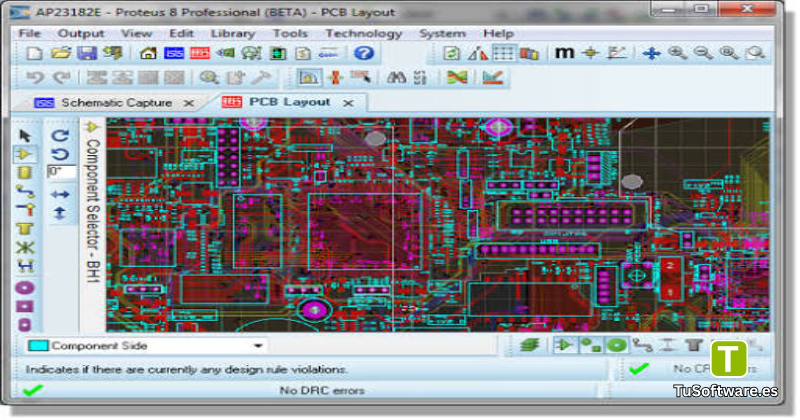The width and height of the screenshot is (800, 420).
Task: Open the Library menu
Action: tap(233, 34)
